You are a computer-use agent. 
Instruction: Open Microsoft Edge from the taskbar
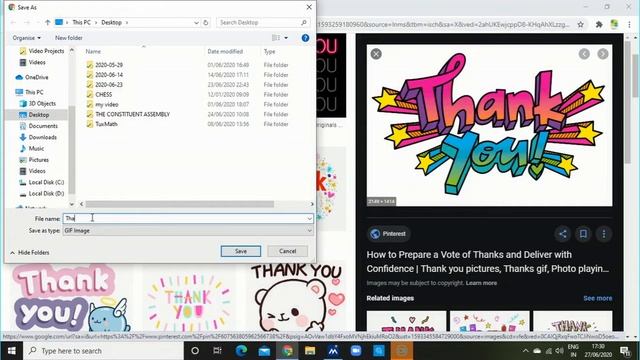point(241,351)
